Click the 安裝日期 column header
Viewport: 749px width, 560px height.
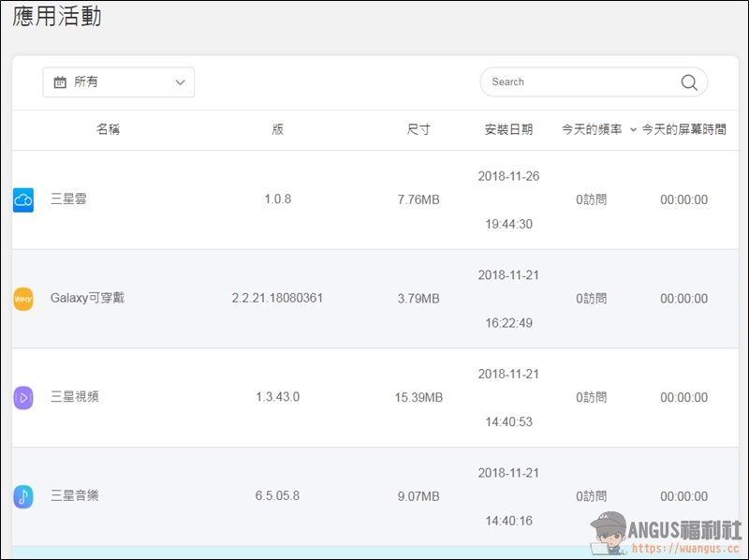coord(508,130)
